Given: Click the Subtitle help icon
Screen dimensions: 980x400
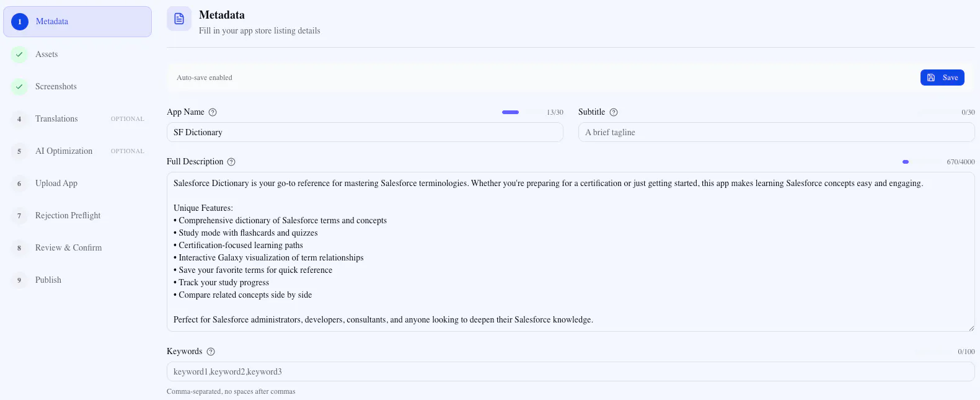Looking at the screenshot, I should (614, 112).
